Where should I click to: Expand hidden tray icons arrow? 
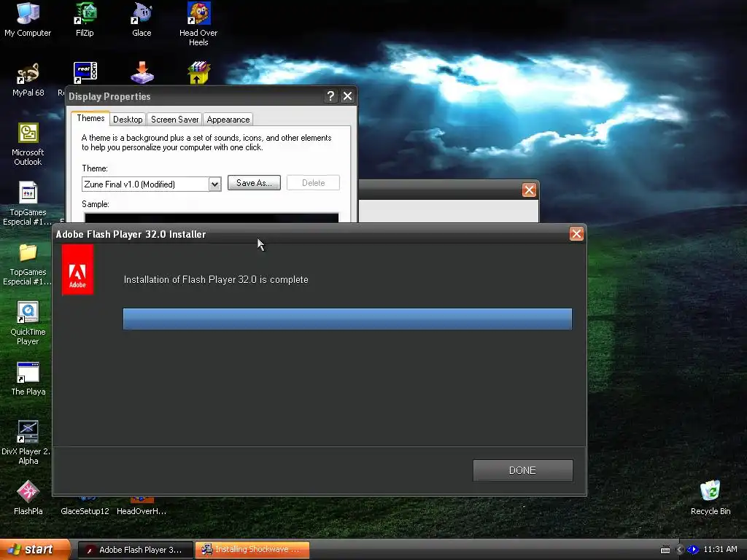click(x=680, y=550)
